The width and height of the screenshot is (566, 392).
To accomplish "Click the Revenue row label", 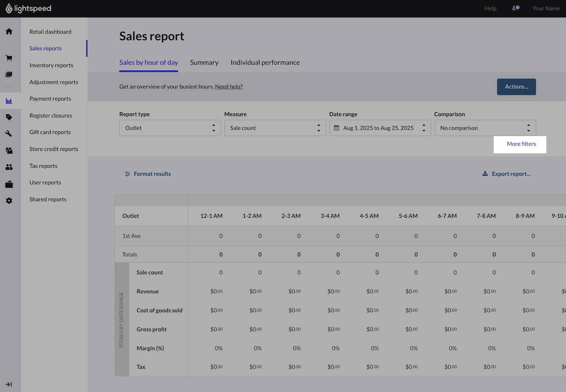I will [x=148, y=291].
